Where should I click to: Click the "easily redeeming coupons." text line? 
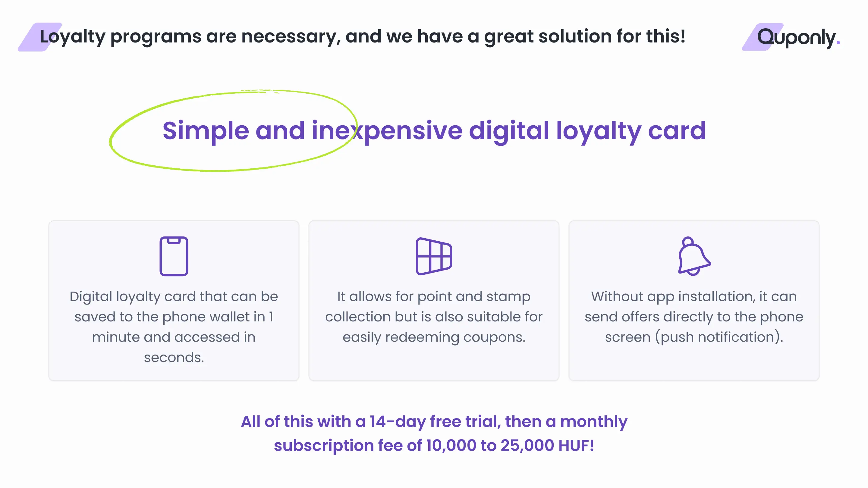coord(434,337)
